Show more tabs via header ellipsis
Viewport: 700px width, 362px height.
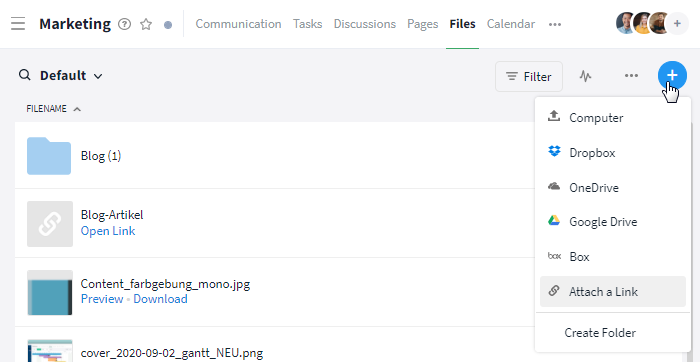point(555,24)
